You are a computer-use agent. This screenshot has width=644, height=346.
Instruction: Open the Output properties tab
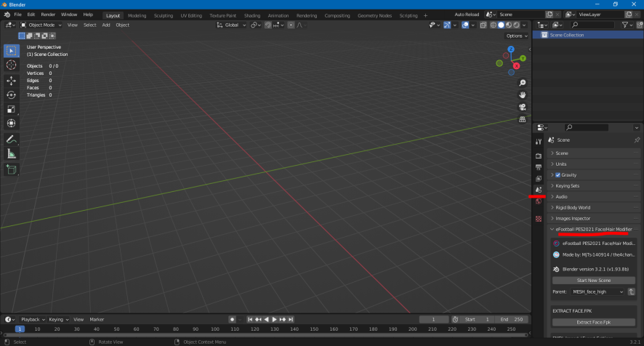click(x=539, y=167)
